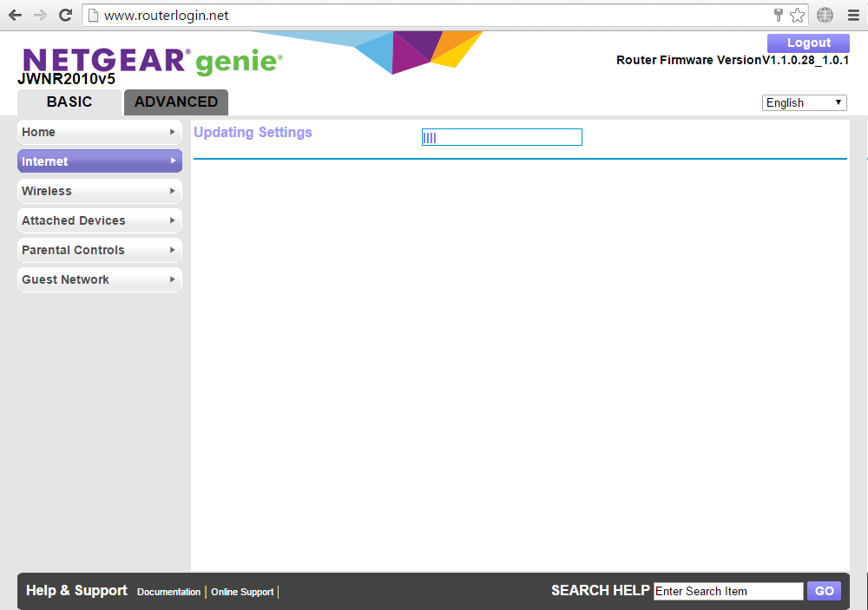Image resolution: width=868 pixels, height=610 pixels.
Task: Click the arrow on Guest Network
Action: point(172,279)
